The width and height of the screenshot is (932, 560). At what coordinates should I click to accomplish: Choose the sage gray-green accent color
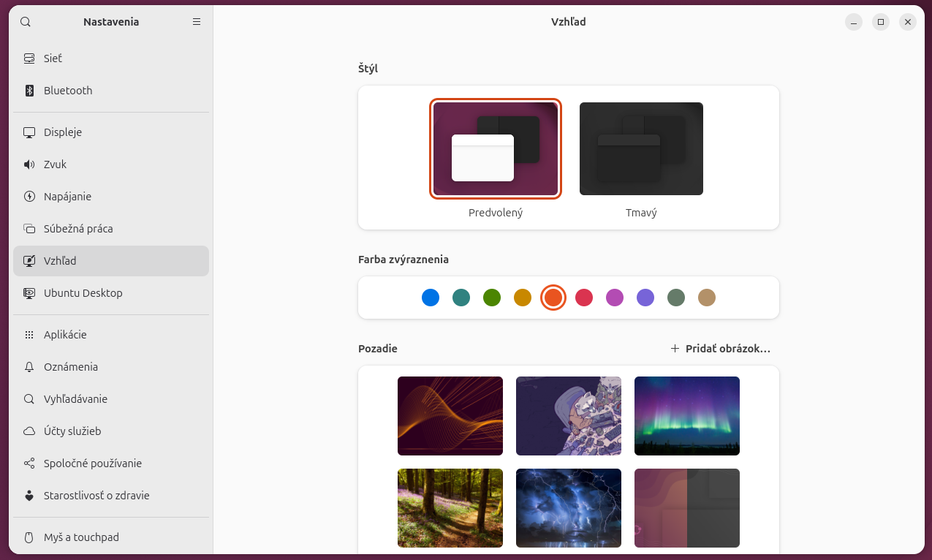(x=676, y=298)
